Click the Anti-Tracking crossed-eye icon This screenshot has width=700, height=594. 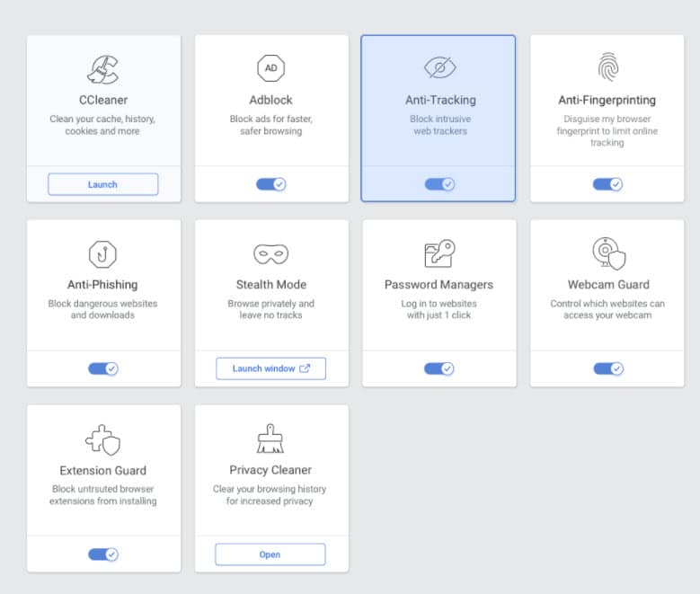click(439, 68)
